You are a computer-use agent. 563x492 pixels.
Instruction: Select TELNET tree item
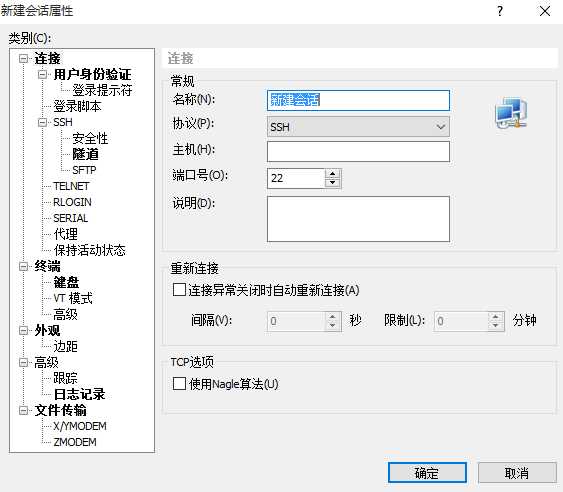point(71,186)
